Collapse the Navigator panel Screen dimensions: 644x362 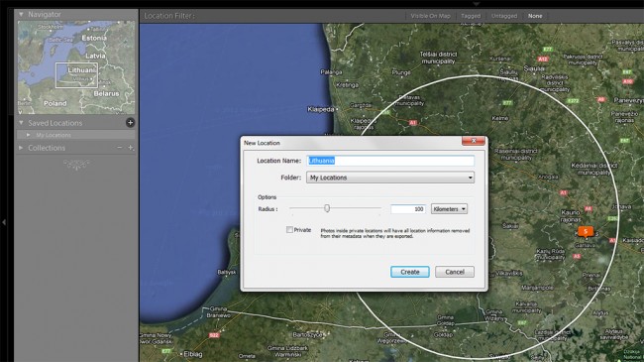(x=21, y=15)
